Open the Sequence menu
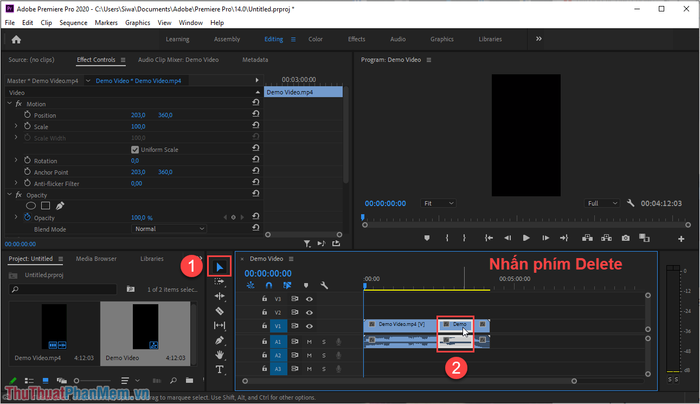The image size is (700, 404). [x=73, y=22]
